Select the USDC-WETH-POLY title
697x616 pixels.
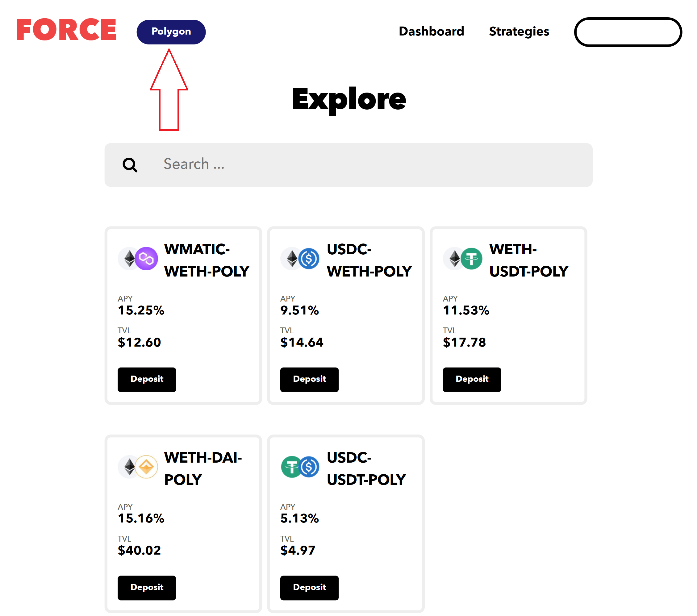[x=369, y=260]
